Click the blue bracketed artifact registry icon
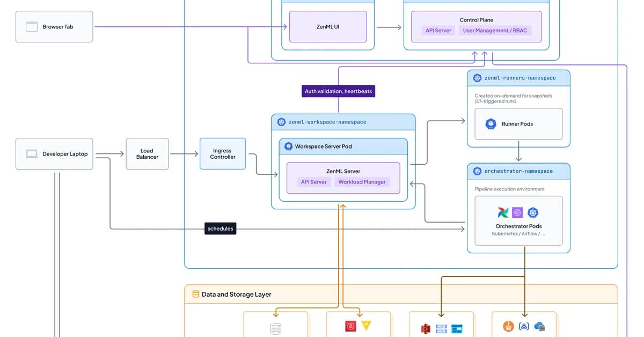Viewport: 644px width, 337px height. (524, 326)
